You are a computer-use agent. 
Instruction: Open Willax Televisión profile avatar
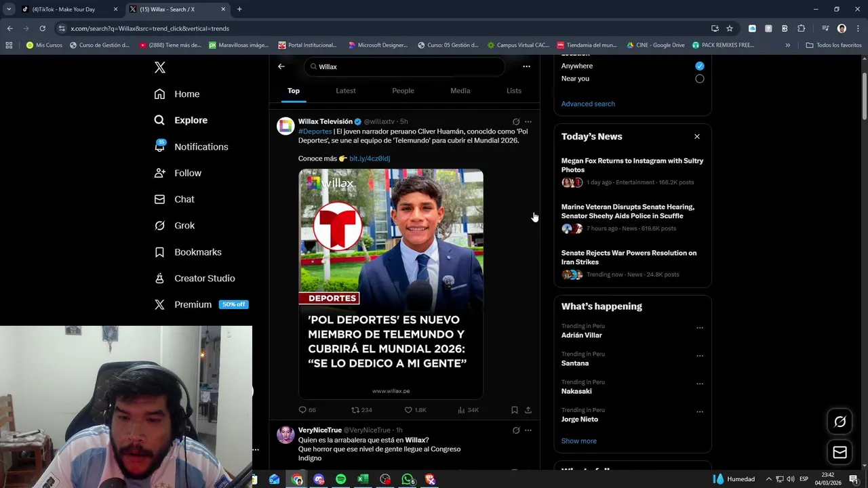tap(285, 126)
